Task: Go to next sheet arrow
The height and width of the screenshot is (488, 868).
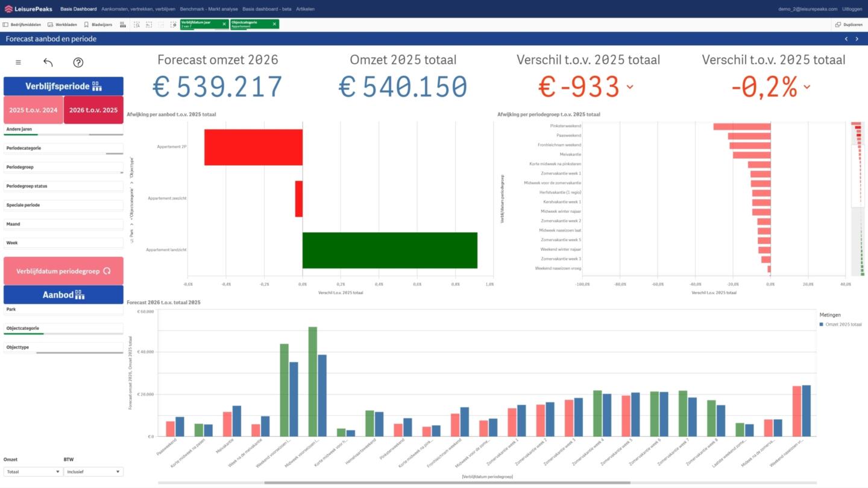Action: 857,39
